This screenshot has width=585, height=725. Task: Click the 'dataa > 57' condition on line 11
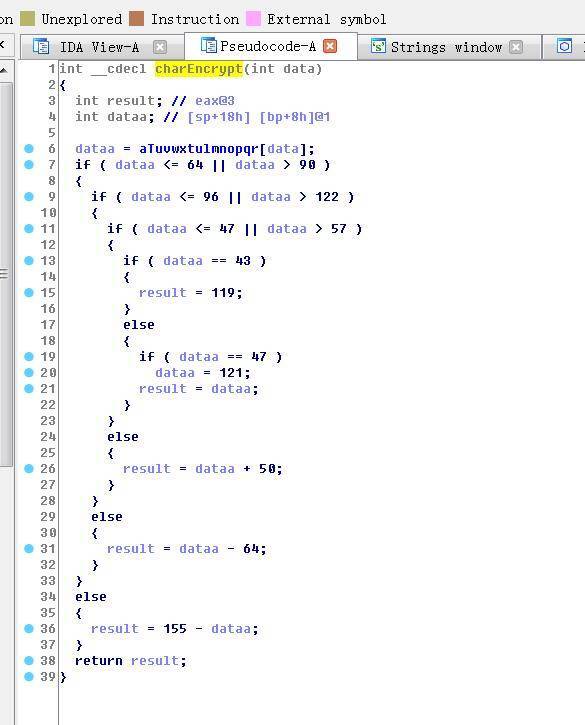307,229
